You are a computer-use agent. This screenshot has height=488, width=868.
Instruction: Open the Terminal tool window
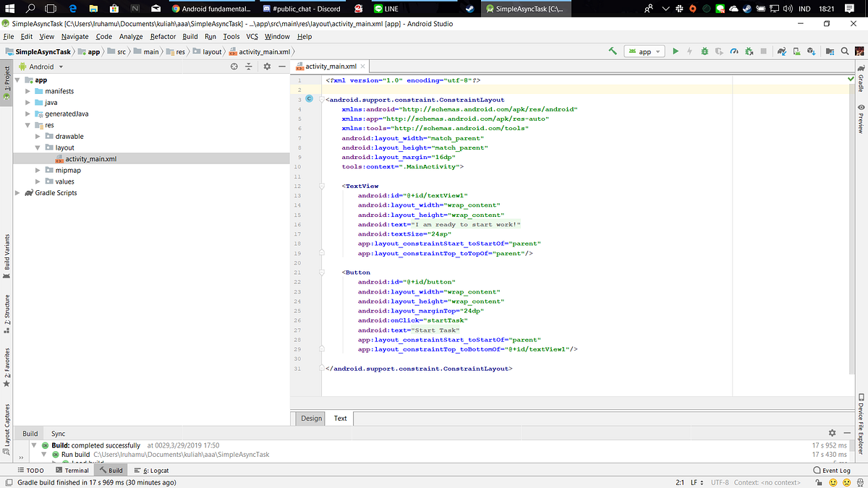click(x=73, y=470)
